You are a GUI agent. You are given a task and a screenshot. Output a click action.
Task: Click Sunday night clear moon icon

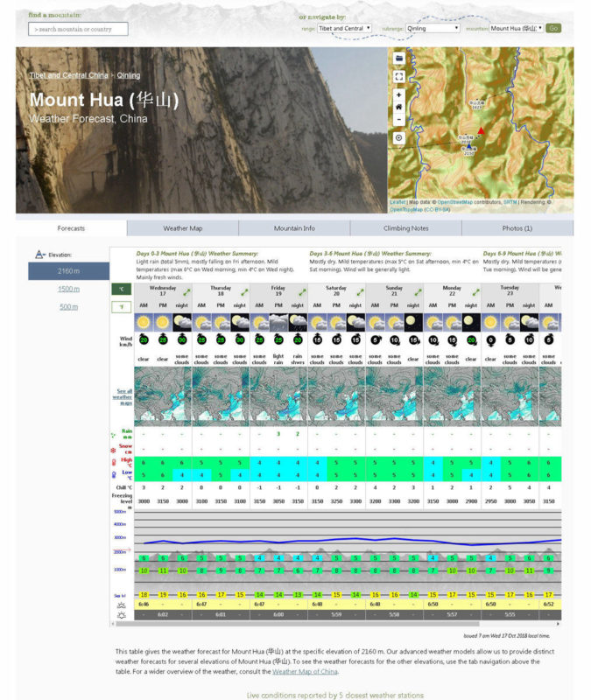413,322
